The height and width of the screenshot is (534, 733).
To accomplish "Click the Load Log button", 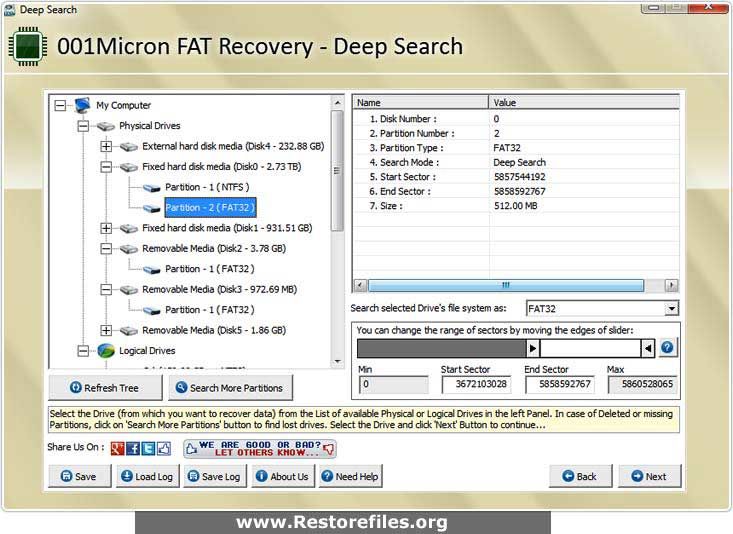I will [147, 476].
